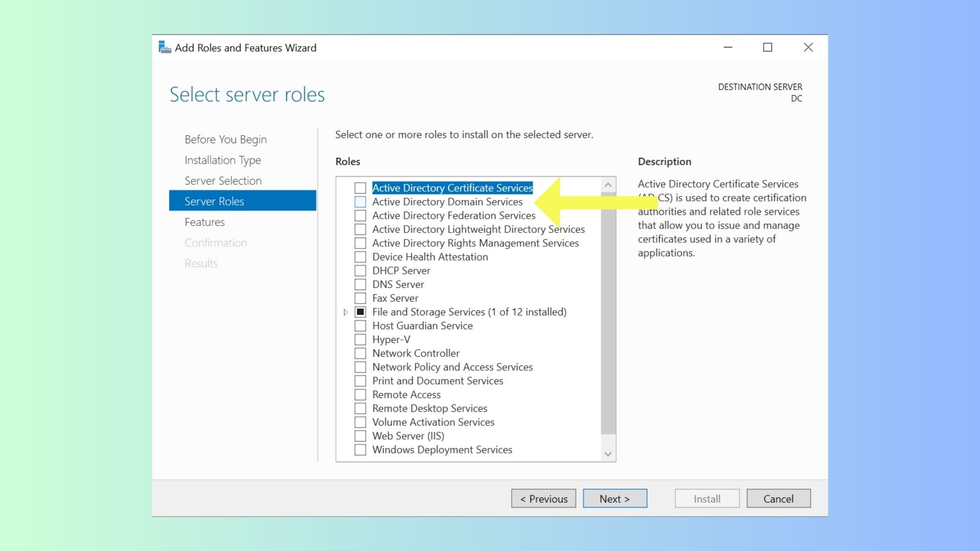Screen dimensions: 980x551
Task: Cancel the wizard
Action: coord(778,498)
